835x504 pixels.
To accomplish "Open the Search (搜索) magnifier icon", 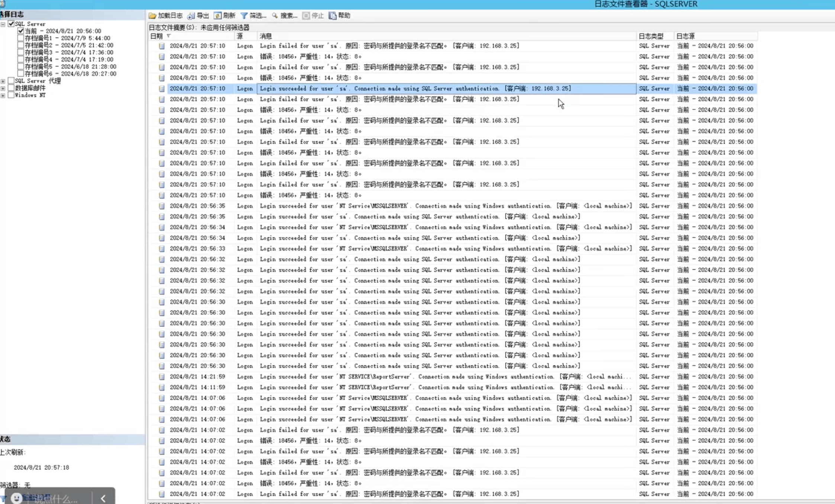I will tap(275, 16).
